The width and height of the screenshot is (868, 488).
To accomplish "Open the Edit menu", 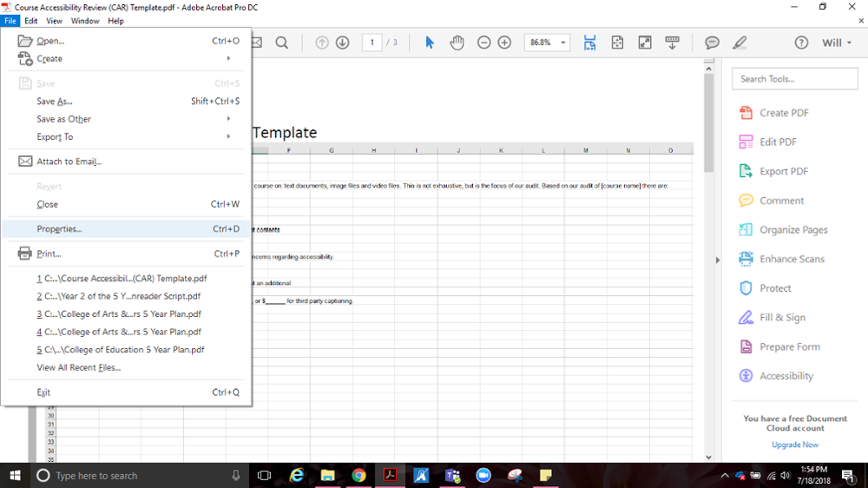I will click(x=31, y=21).
